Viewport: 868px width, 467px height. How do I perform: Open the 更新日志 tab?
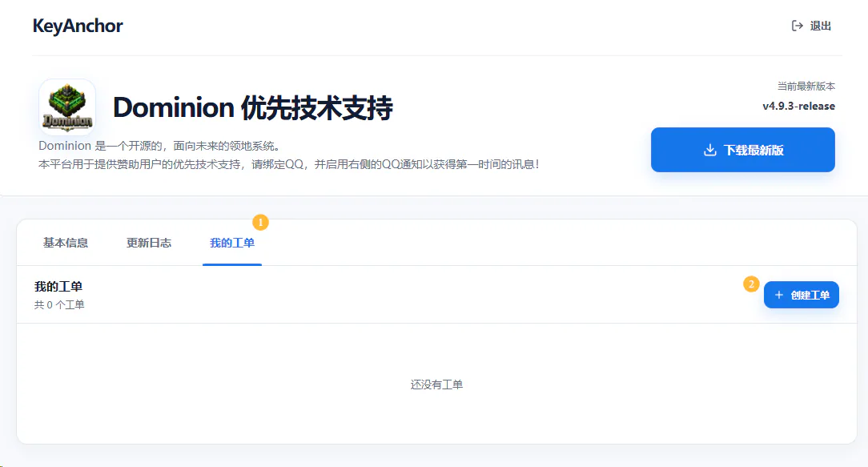point(149,243)
